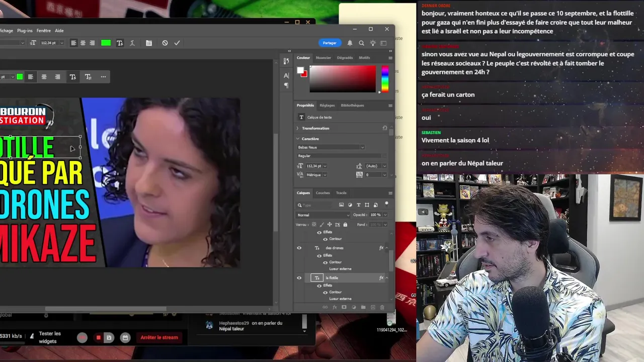Filter layers by adjustment type icon
The width and height of the screenshot is (644, 362).
tap(350, 205)
